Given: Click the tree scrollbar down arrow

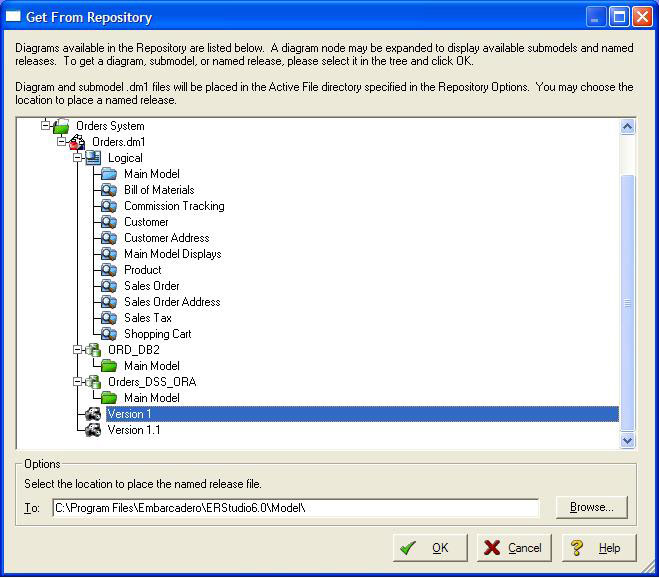Looking at the screenshot, I should point(627,441).
